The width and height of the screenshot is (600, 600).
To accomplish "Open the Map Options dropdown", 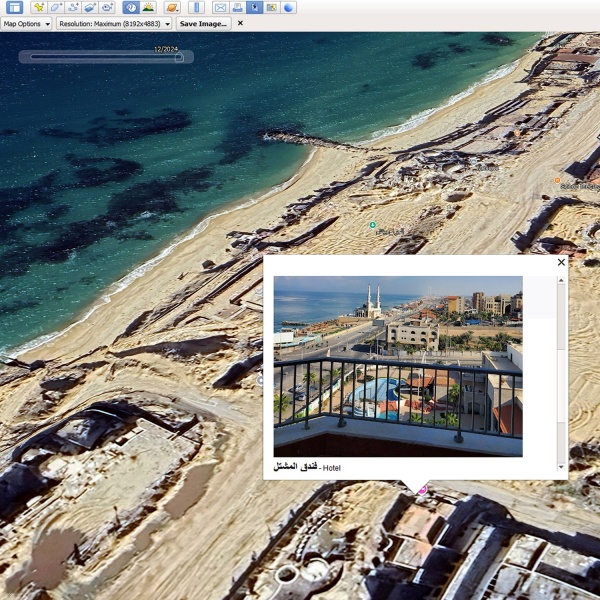I will click(x=26, y=23).
